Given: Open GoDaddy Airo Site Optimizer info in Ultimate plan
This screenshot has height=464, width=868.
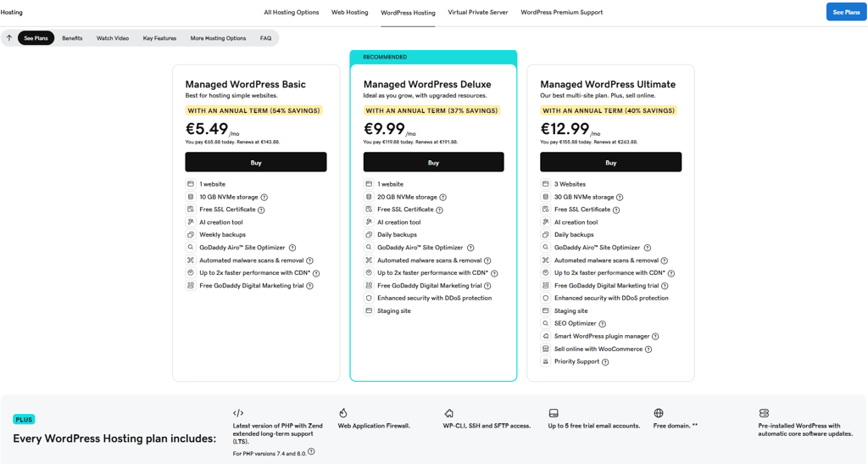Looking at the screenshot, I should coord(647,248).
